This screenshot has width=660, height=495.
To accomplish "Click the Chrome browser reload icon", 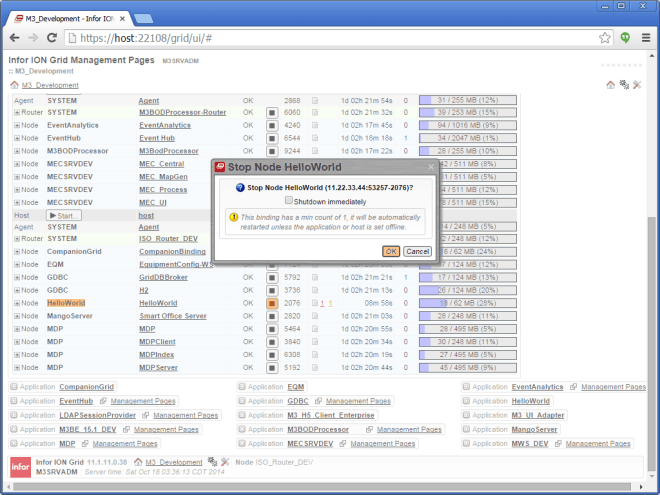I will tap(54, 38).
